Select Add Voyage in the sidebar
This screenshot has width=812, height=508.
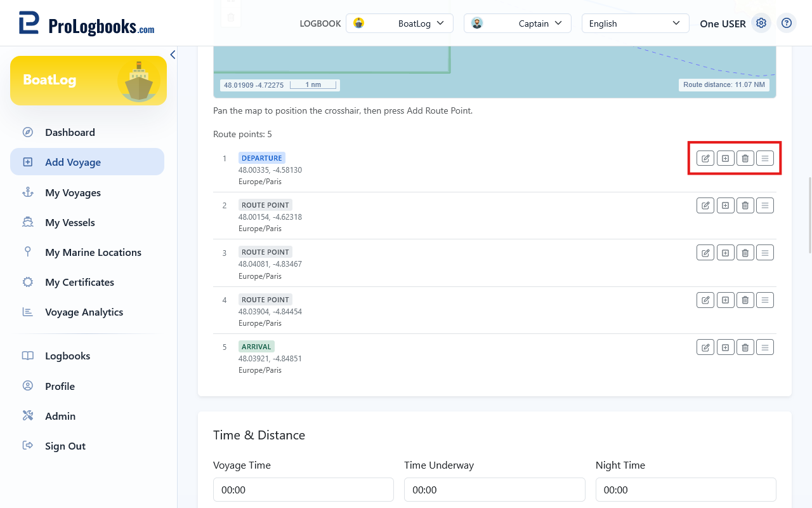tap(87, 162)
